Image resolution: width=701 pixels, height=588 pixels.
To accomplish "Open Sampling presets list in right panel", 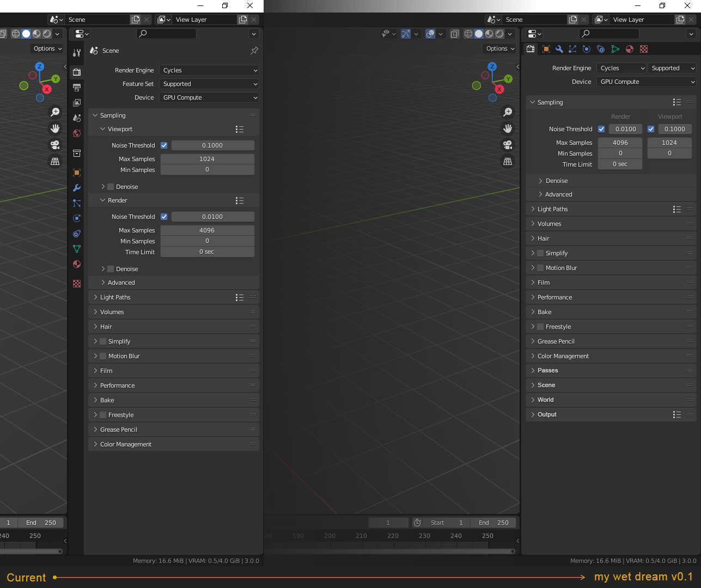I will 677,102.
